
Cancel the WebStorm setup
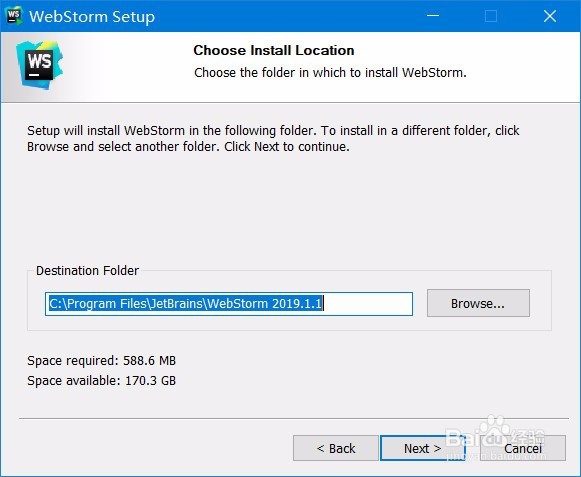pyautogui.click(x=522, y=448)
